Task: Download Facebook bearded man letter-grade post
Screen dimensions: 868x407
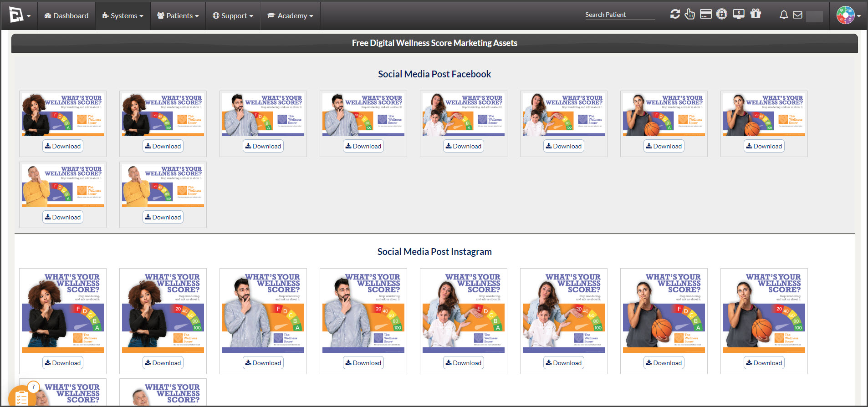Action: 263,146
